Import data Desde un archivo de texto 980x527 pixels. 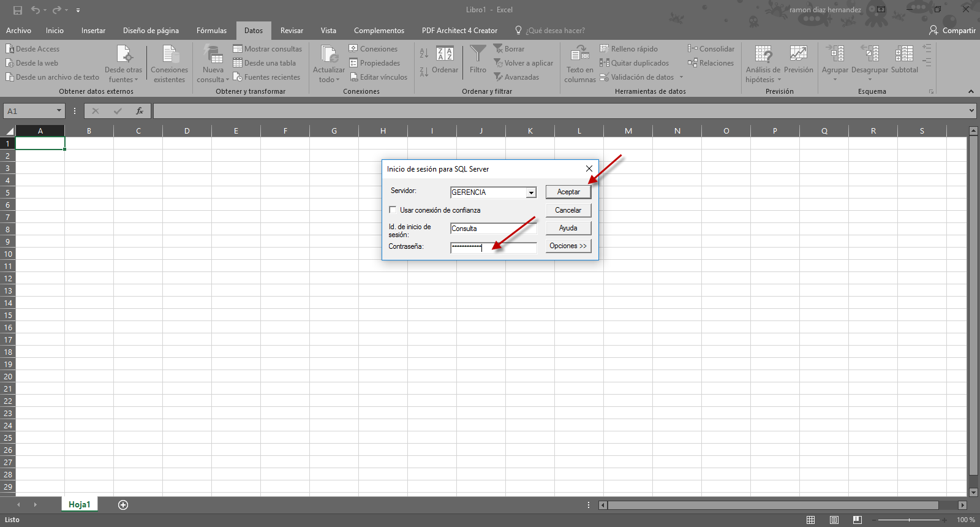[52, 77]
